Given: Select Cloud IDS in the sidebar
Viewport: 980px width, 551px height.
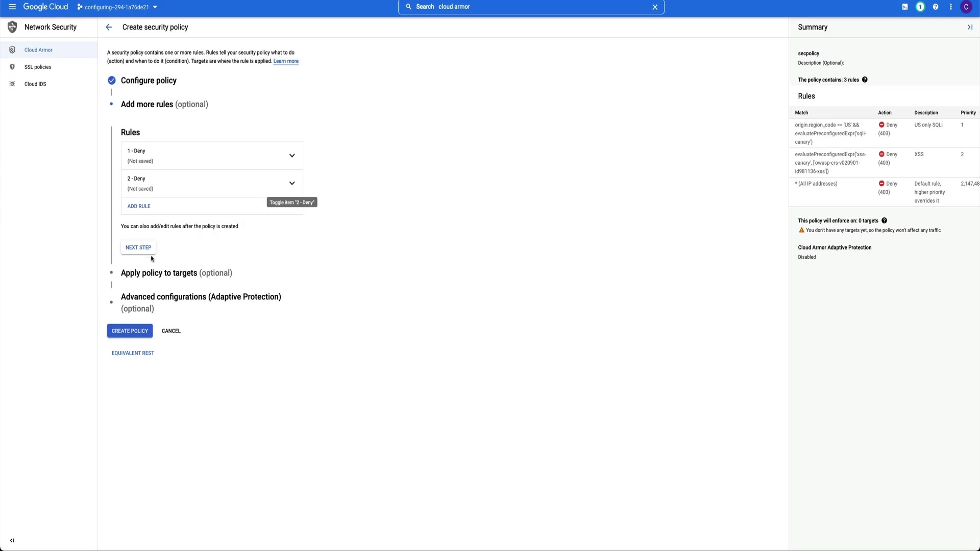Looking at the screenshot, I should coord(35,84).
